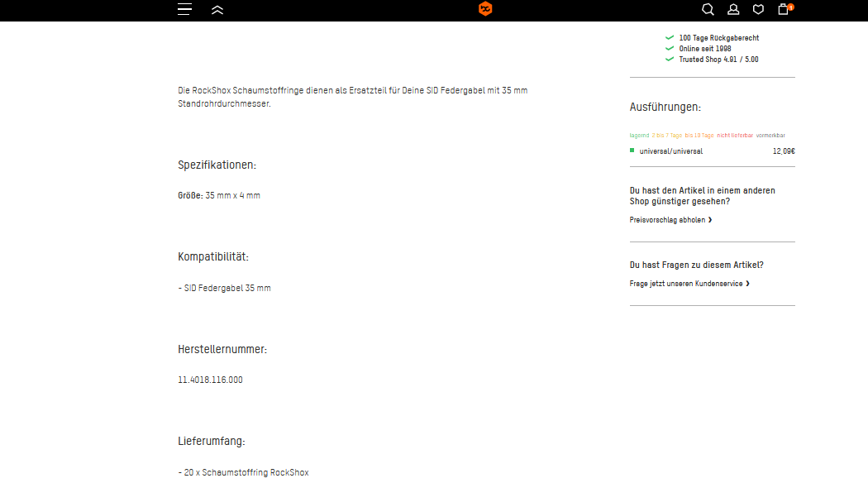Click the 'nicht lieferbar' legend label

(735, 135)
